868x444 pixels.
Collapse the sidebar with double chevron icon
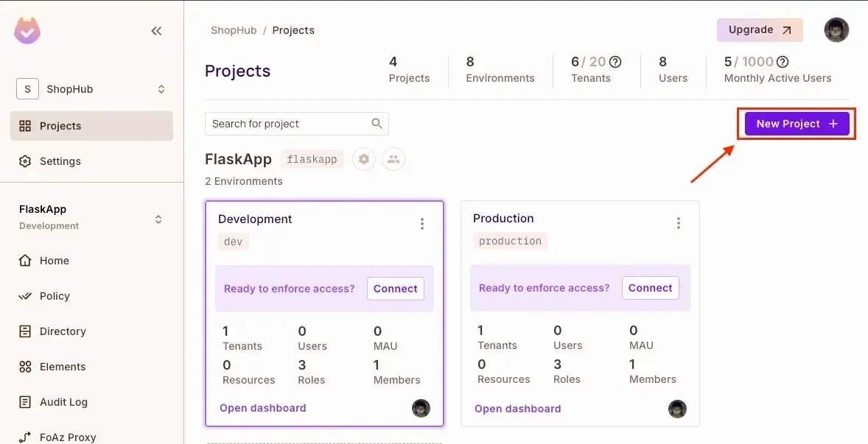156,31
